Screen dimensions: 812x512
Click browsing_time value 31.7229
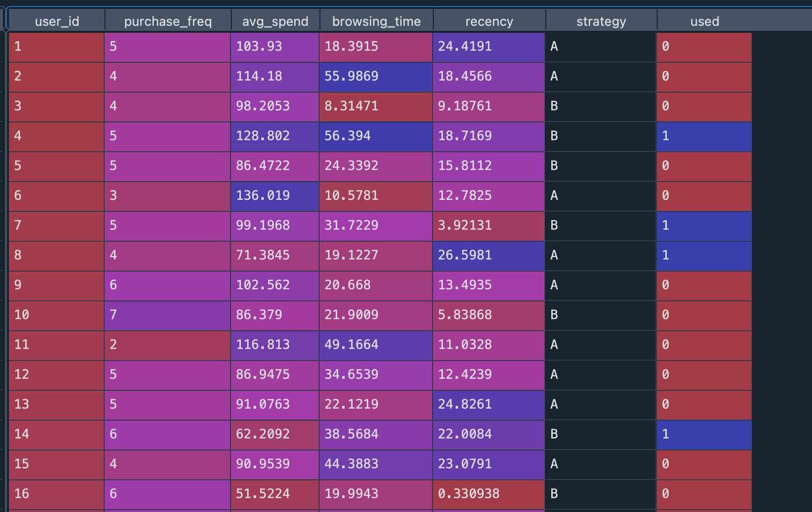[x=376, y=226]
